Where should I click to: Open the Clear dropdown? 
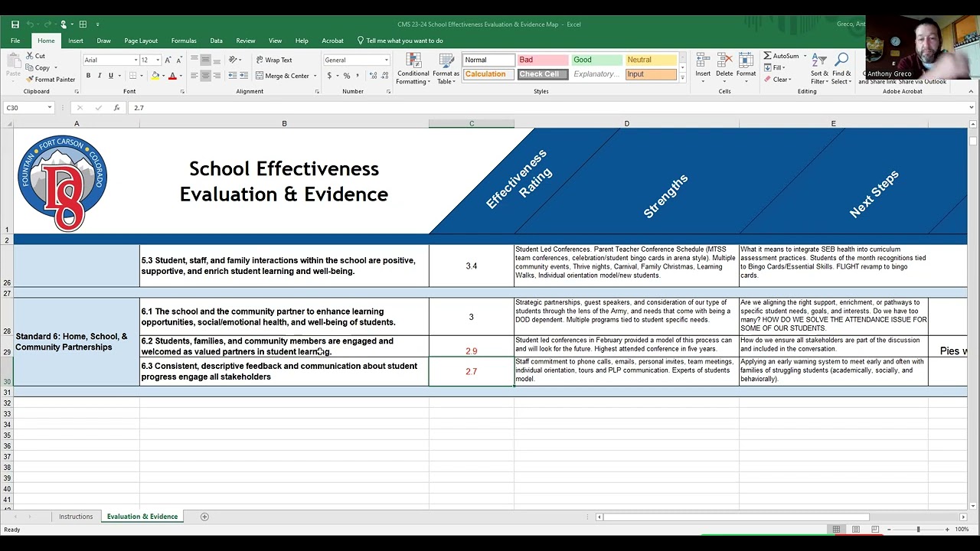pyautogui.click(x=777, y=80)
